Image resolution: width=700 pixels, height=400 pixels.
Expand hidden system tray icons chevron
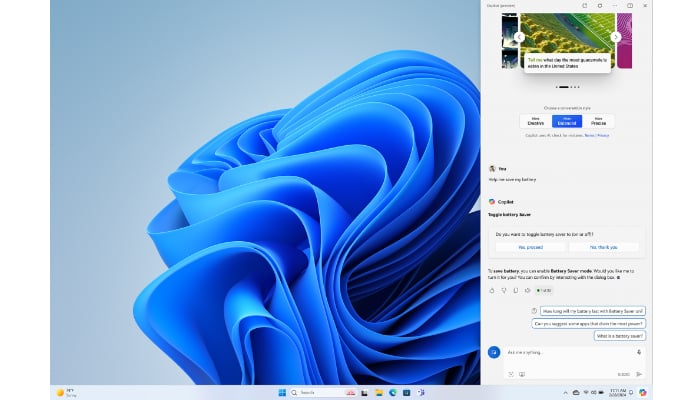565,392
